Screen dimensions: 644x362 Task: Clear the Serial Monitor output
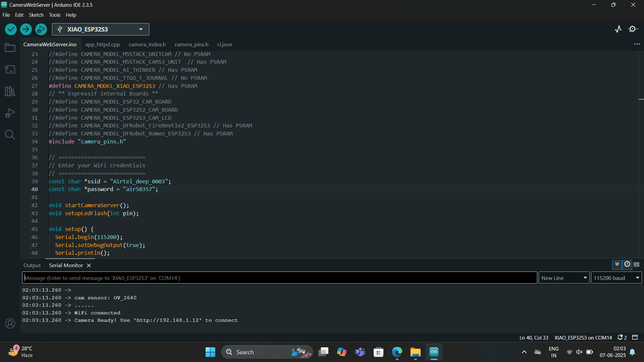(x=637, y=264)
